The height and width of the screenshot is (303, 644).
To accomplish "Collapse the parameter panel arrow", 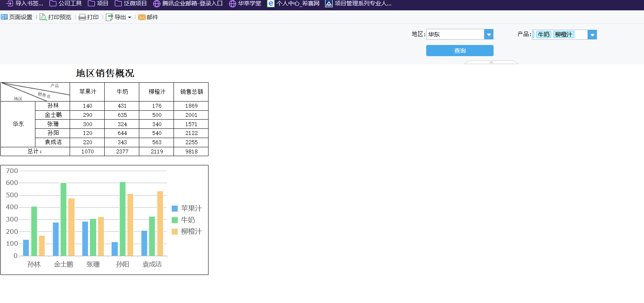I will [x=491, y=62].
